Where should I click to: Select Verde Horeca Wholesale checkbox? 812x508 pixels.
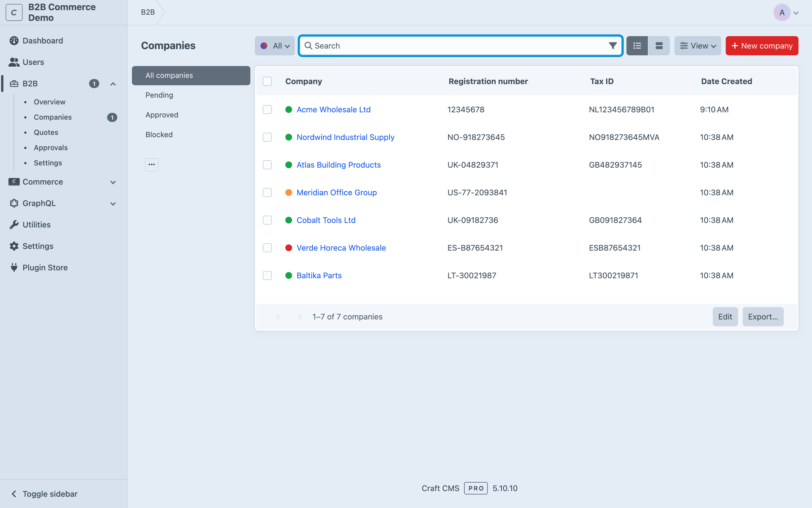[267, 248]
